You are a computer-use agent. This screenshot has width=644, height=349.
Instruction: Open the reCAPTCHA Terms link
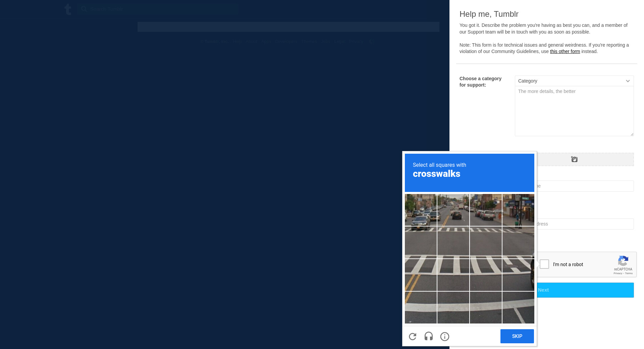629,273
